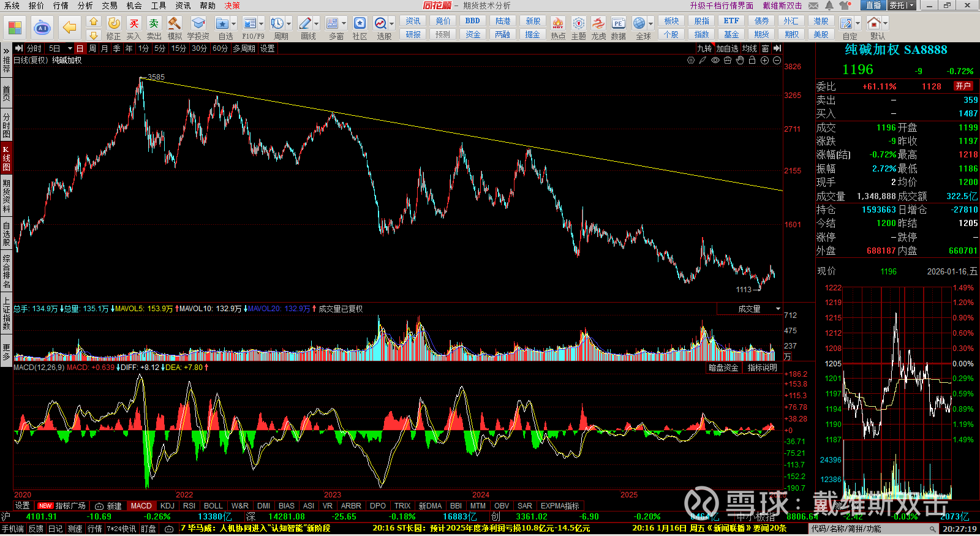Click the 升级千档行情界面 upgrade link
The image size is (980, 536).
pyautogui.click(x=722, y=6)
